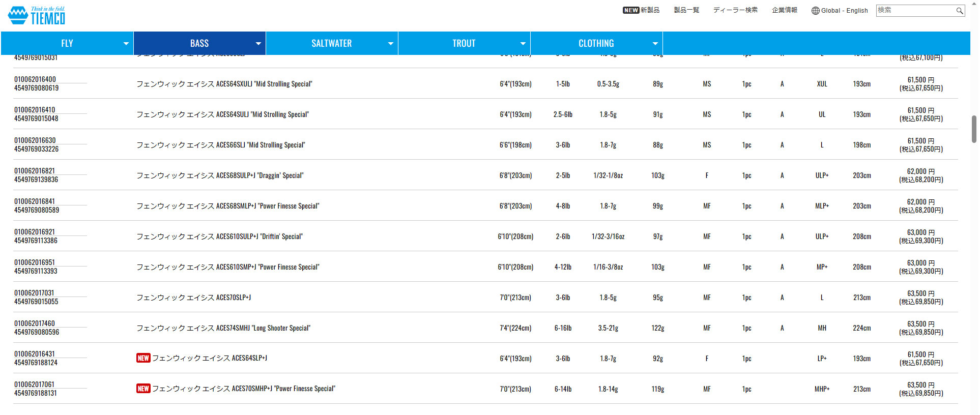
Task: Click NEW badge in 新製品 header link
Action: pos(631,10)
